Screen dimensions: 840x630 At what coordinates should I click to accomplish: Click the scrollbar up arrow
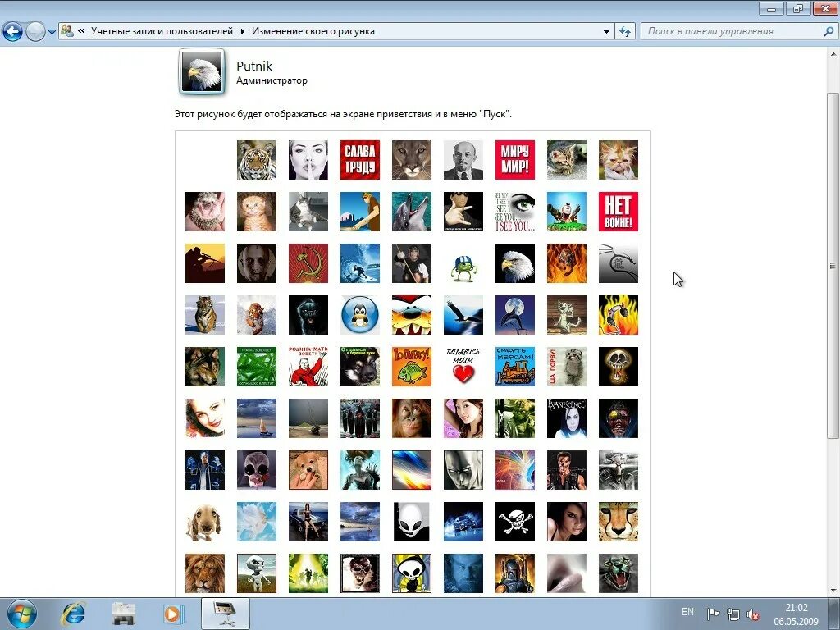point(833,54)
